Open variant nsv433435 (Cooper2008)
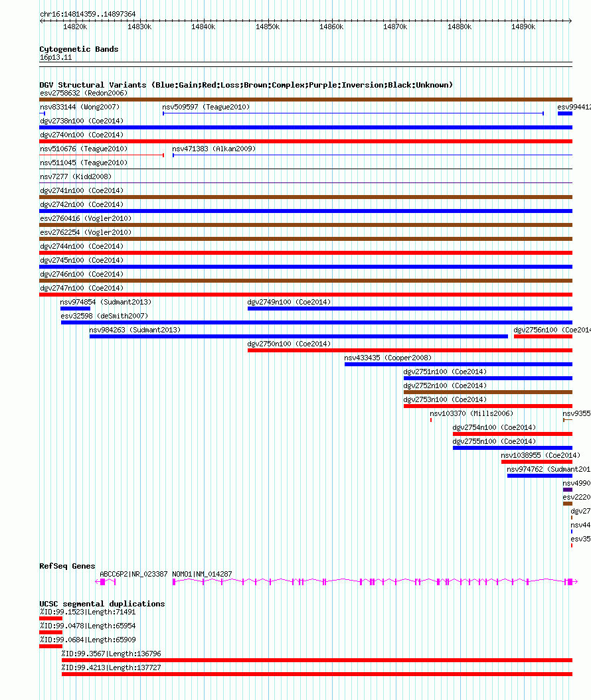The height and width of the screenshot is (700, 591). 388,358
